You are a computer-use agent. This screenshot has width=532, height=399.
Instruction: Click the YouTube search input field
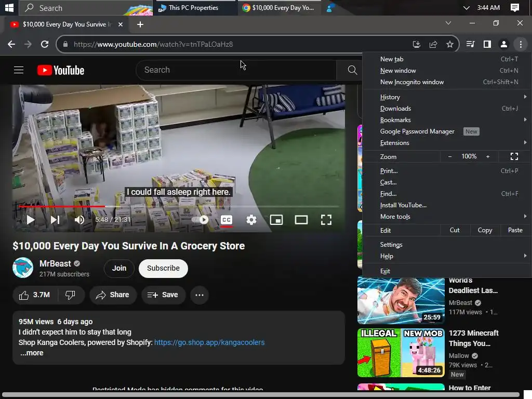tap(236, 70)
